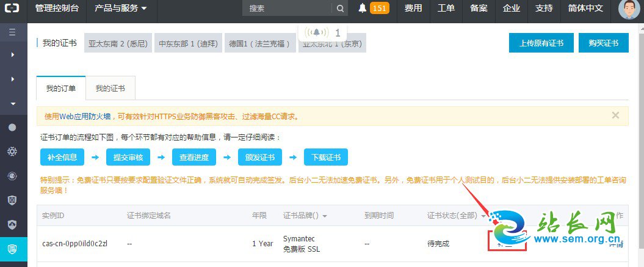644x267 pixels.
Task: Open the 工单 menu
Action: click(x=446, y=8)
